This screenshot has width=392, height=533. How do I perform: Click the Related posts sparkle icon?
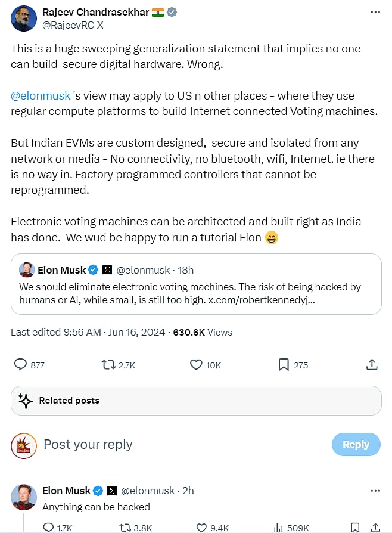click(26, 400)
